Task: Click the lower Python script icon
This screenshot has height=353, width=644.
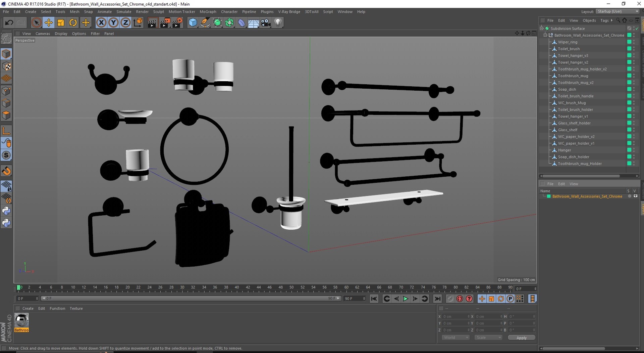Action: point(6,223)
